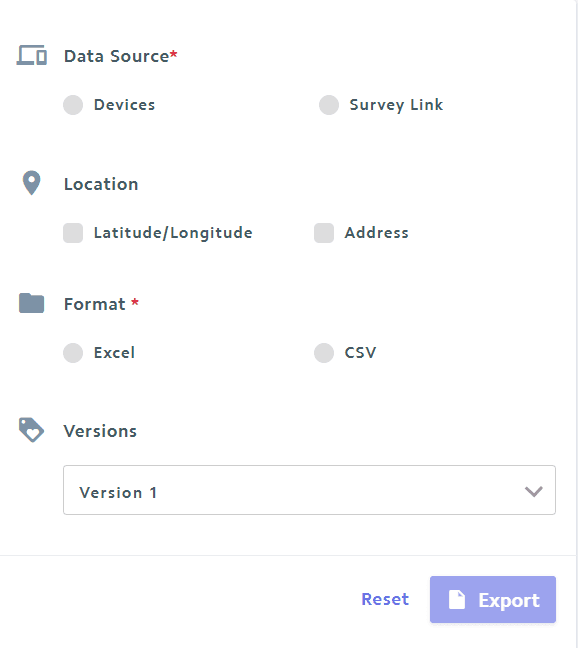Click the Format folder icon

pyautogui.click(x=31, y=303)
